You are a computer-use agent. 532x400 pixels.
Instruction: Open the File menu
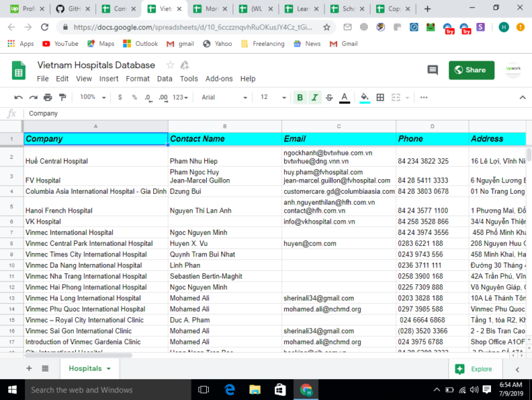[42, 79]
